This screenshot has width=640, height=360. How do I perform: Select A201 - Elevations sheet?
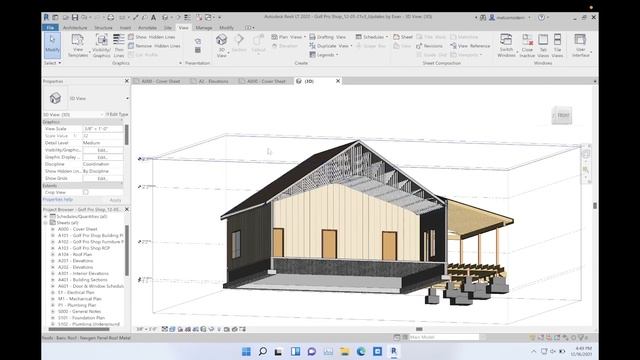(75, 261)
